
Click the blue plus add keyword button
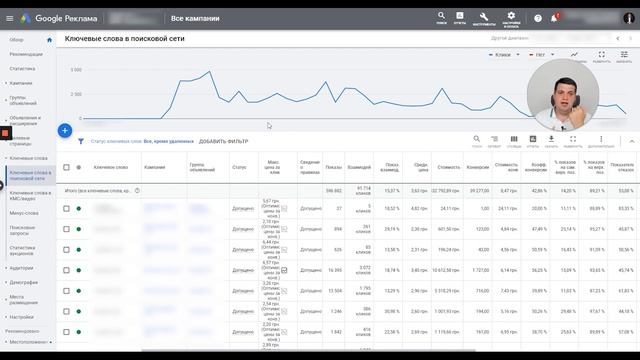pyautogui.click(x=65, y=131)
